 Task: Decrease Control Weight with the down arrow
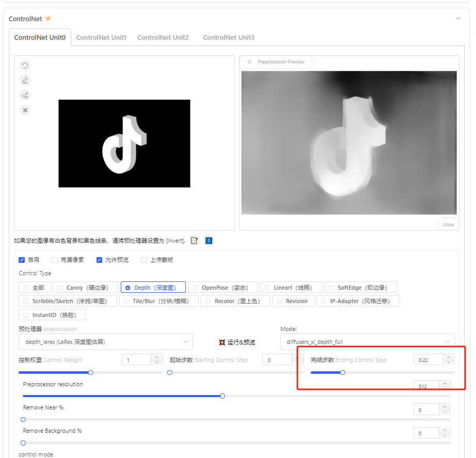tap(156, 362)
